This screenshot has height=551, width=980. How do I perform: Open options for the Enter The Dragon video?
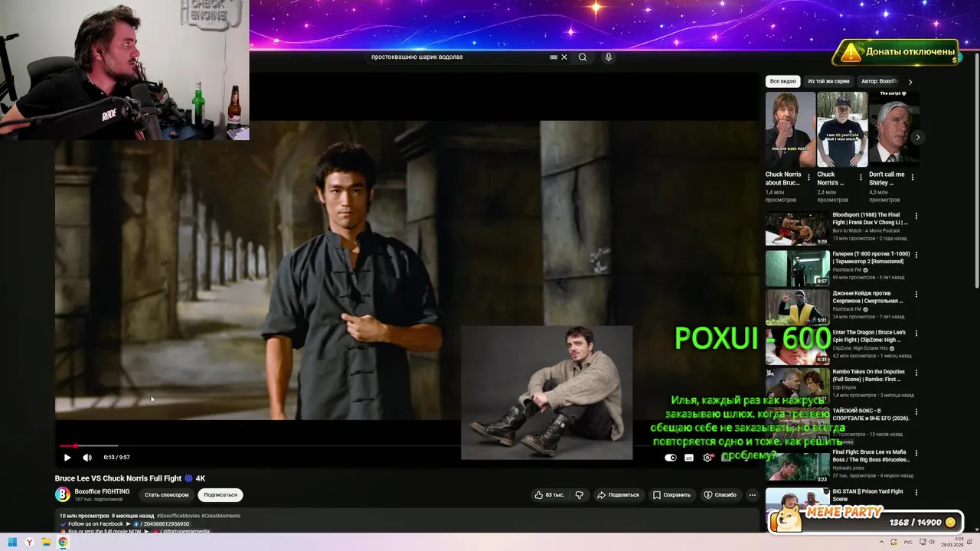[916, 334]
